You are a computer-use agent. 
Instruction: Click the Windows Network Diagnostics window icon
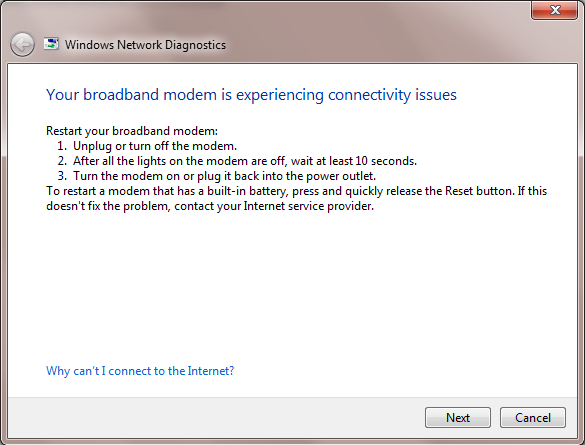[51, 44]
